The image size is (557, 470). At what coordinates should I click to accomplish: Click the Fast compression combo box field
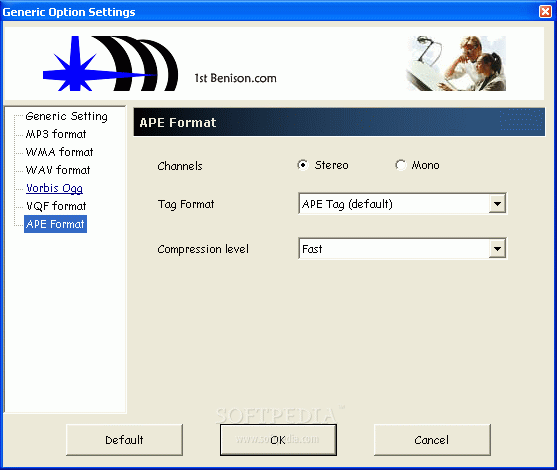coord(402,249)
